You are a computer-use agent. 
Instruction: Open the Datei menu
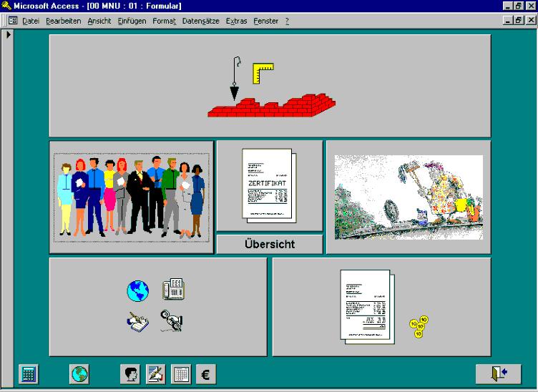pos(31,21)
